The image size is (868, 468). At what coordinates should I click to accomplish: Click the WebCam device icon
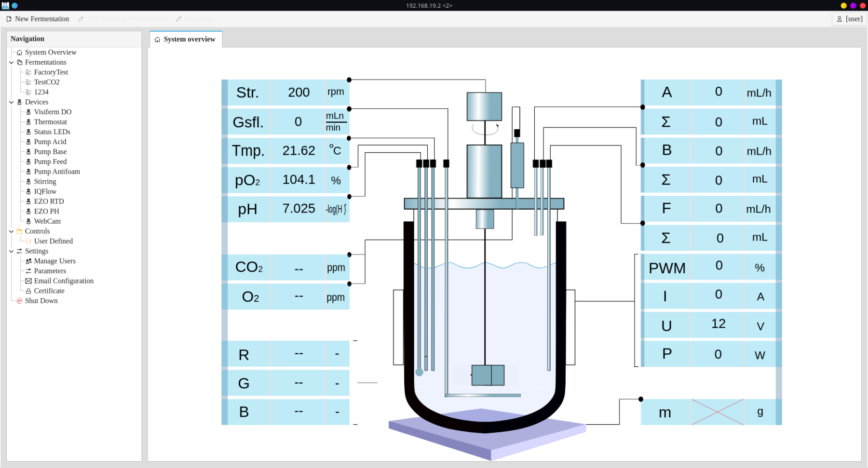(28, 221)
